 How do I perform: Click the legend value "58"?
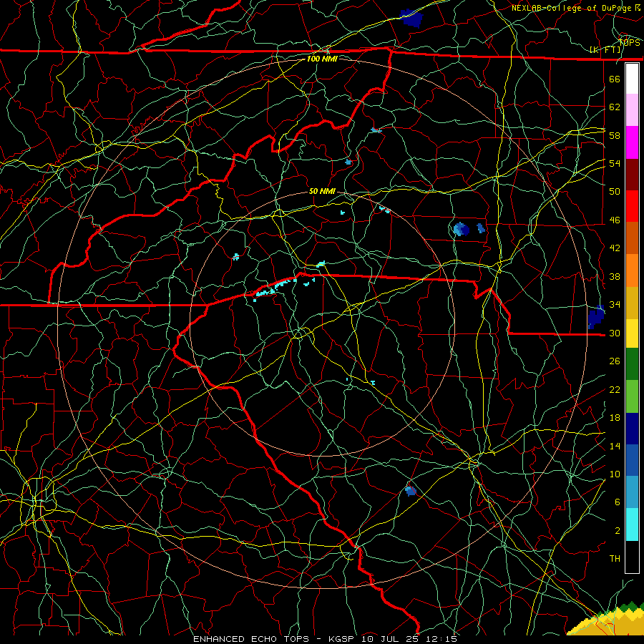click(x=615, y=135)
